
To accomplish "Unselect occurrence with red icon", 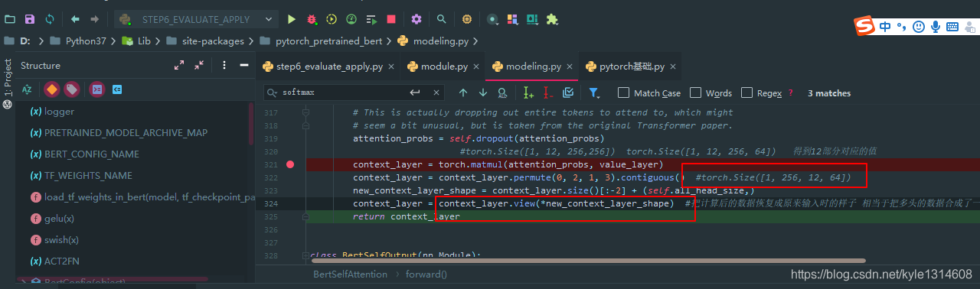I will pos(548,93).
